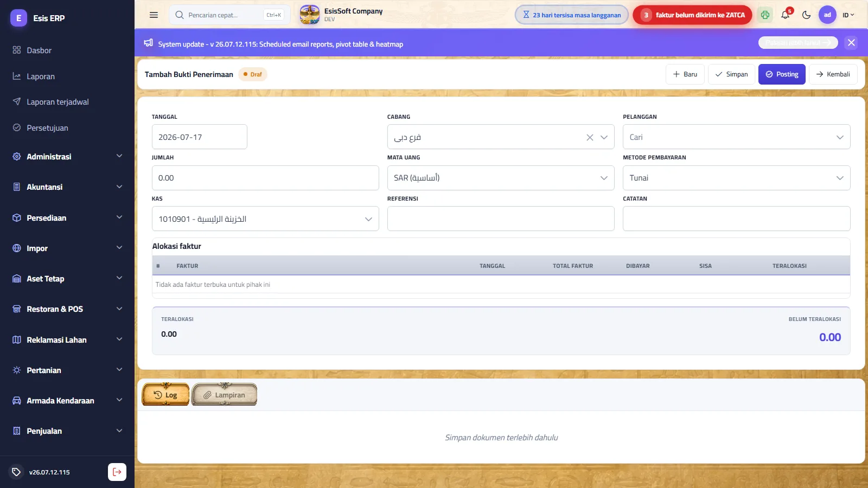Viewport: 868px width, 488px height.
Task: Click the Dibayar column header
Action: pyautogui.click(x=638, y=266)
